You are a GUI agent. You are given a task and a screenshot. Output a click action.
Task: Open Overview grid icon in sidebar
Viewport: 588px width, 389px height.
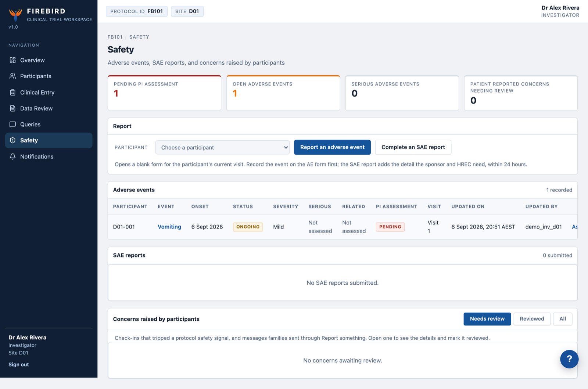point(12,60)
